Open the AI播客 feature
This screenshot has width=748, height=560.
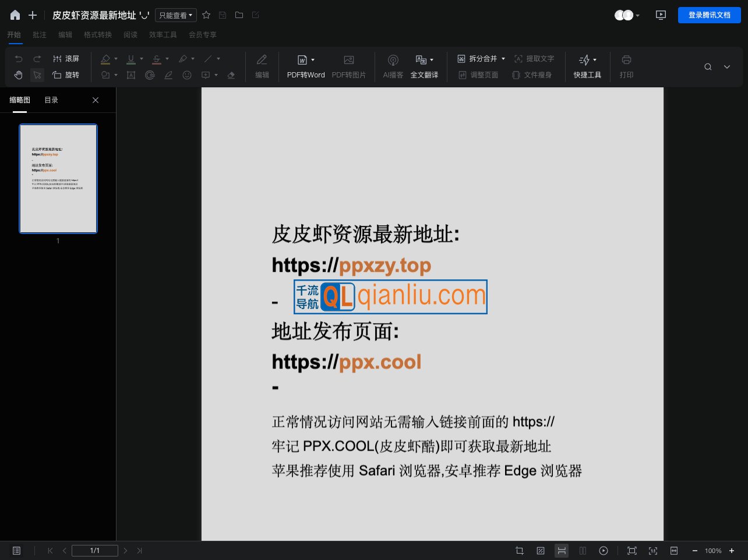393,66
